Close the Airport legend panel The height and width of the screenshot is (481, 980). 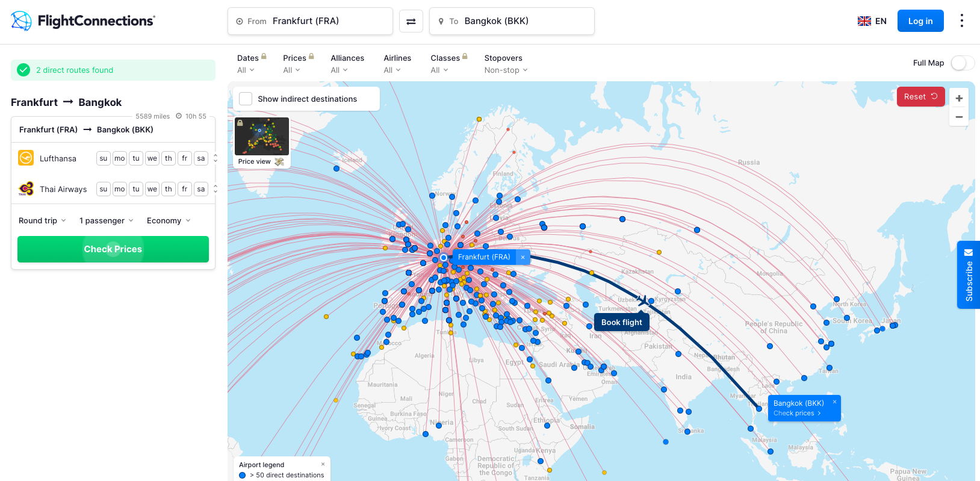(x=323, y=464)
